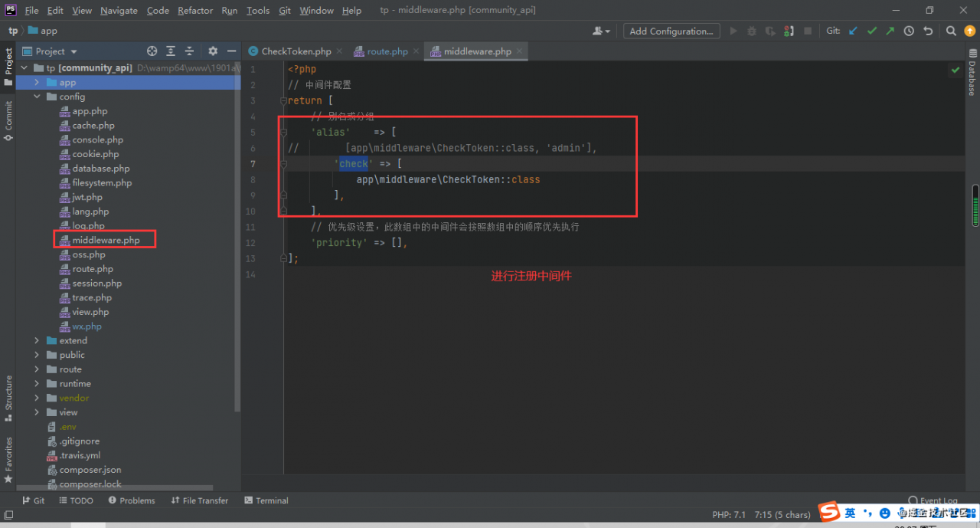This screenshot has width=980, height=528.
Task: Open Project panel settings gear
Action: point(213,51)
